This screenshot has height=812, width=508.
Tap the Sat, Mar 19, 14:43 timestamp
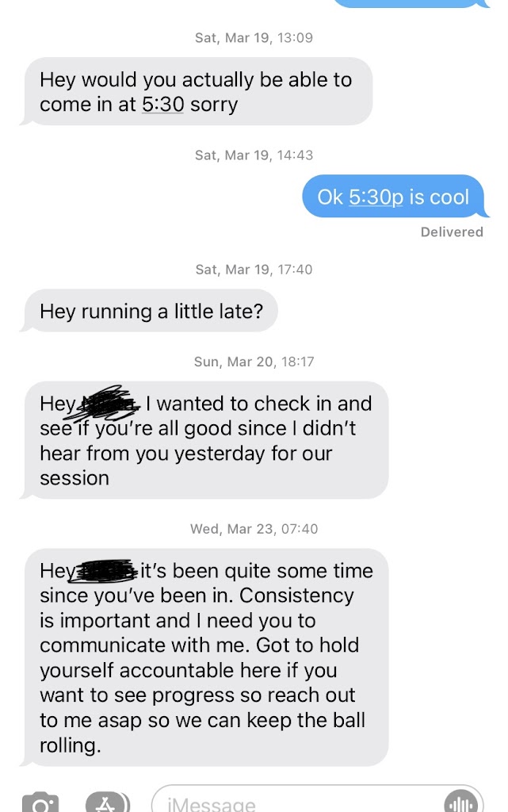254,155
